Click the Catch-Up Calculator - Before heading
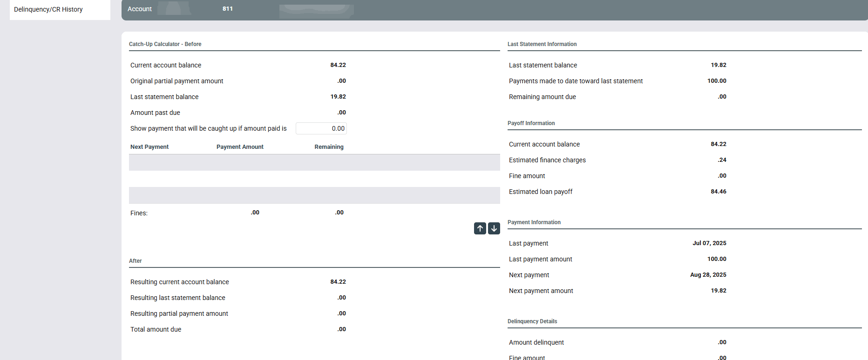 [x=165, y=44]
